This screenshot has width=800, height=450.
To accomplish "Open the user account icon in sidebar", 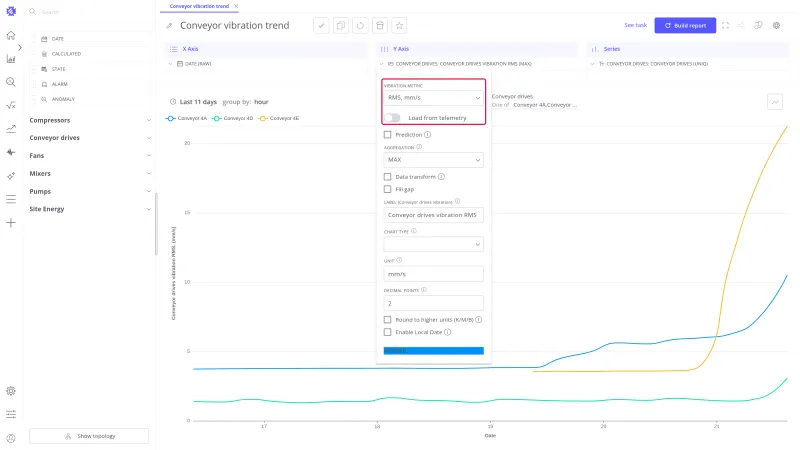I will click(11, 438).
